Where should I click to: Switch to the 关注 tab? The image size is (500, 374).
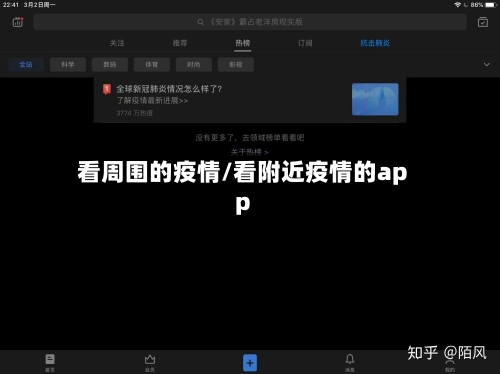pyautogui.click(x=117, y=43)
